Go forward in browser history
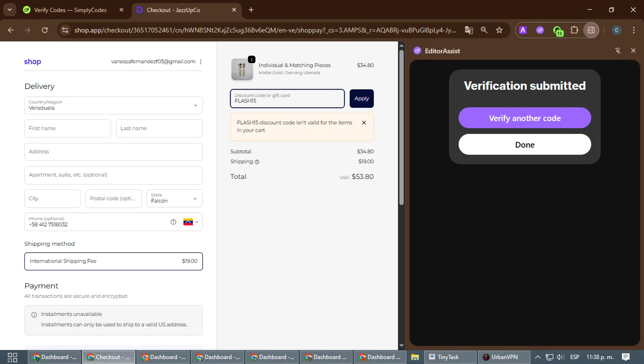 click(27, 30)
